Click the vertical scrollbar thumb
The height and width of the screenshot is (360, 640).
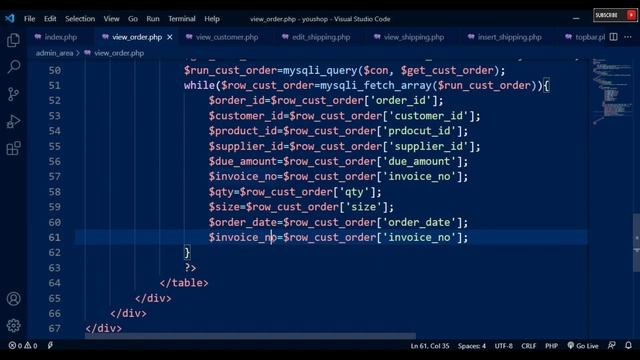[636, 242]
